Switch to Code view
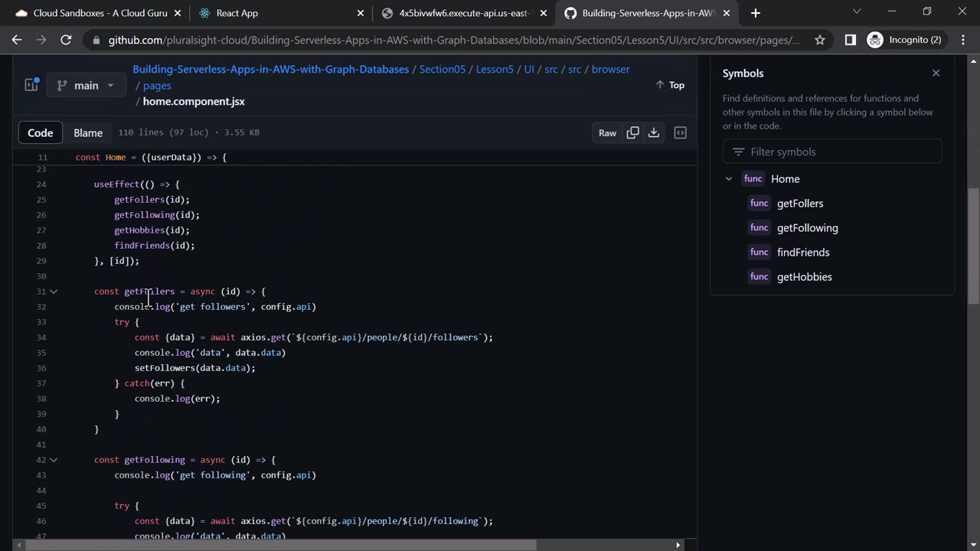The width and height of the screenshot is (980, 551). click(x=40, y=132)
